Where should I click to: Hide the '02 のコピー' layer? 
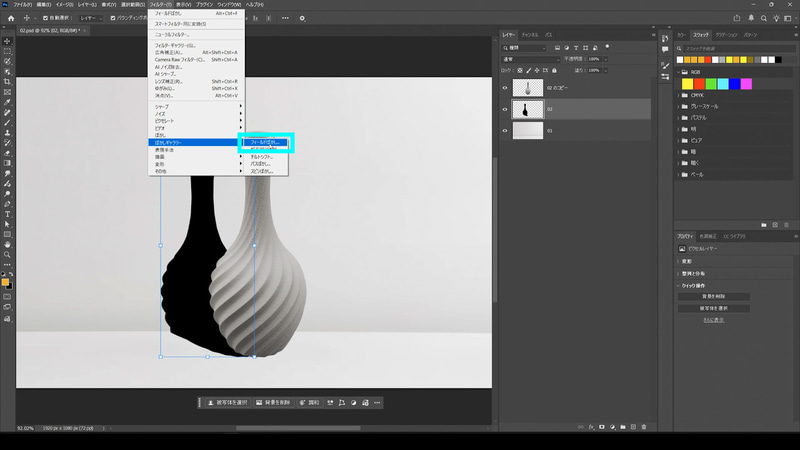point(505,88)
